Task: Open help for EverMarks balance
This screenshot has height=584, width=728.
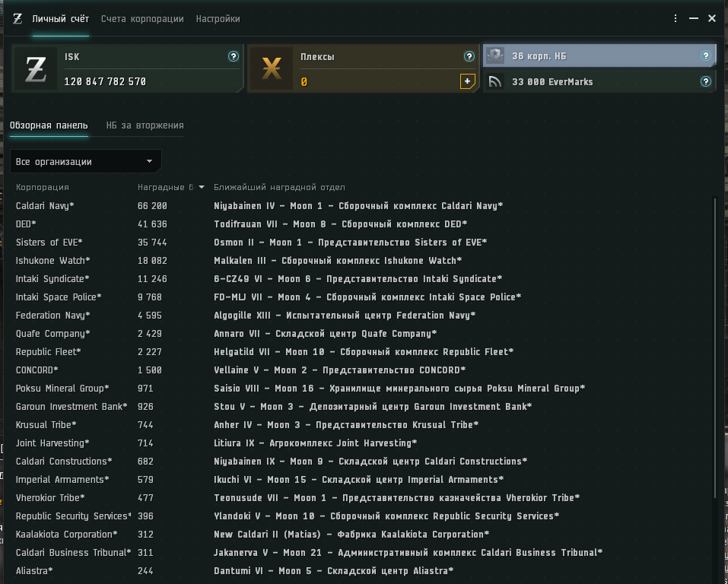Action: pos(705,81)
